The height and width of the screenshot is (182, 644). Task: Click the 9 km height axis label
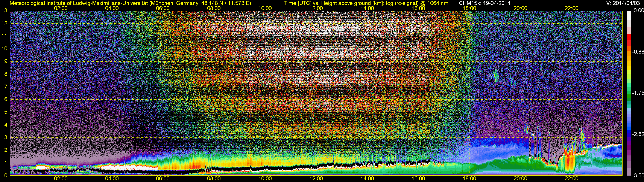coord(6,61)
